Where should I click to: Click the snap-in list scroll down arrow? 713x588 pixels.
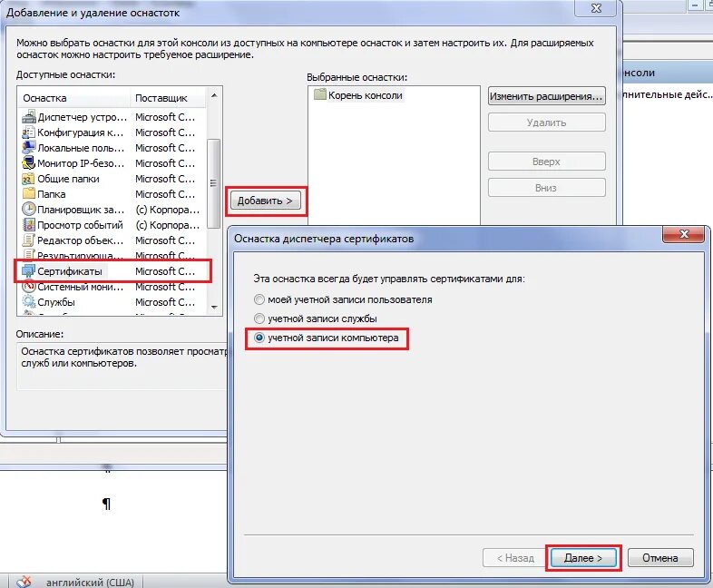[214, 308]
